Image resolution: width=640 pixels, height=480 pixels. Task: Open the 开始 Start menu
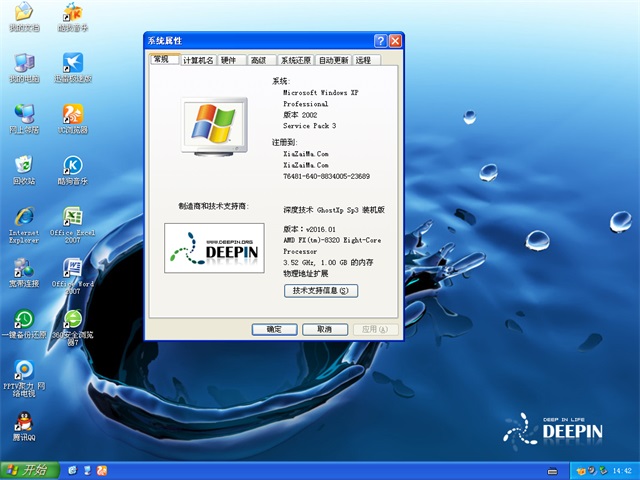(28, 469)
